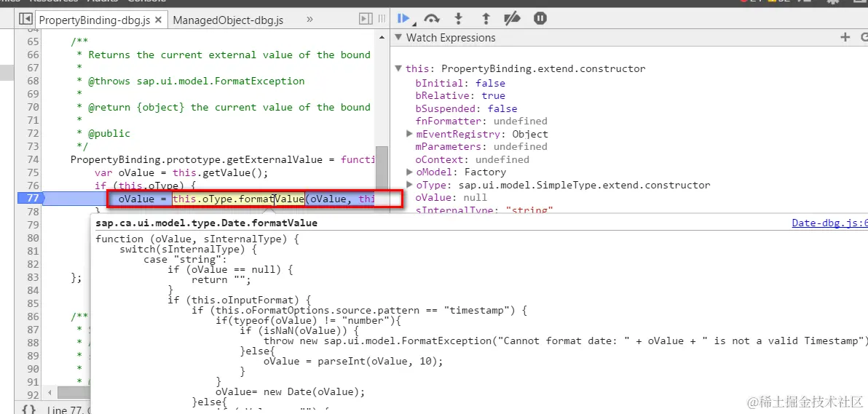The height and width of the screenshot is (414, 868).
Task: Click the formatValue popup title text
Action: (x=207, y=223)
